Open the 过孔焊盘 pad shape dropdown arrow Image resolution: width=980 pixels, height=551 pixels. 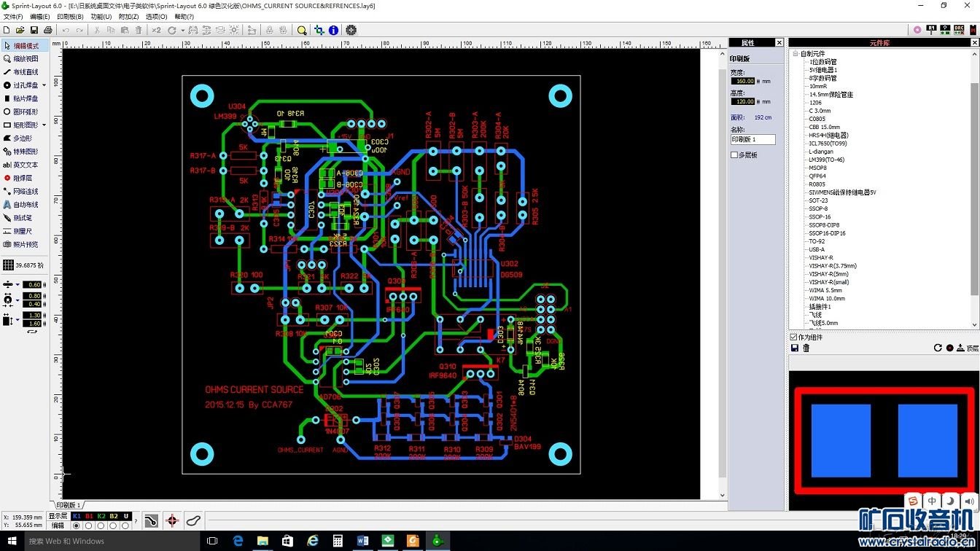pyautogui.click(x=44, y=85)
